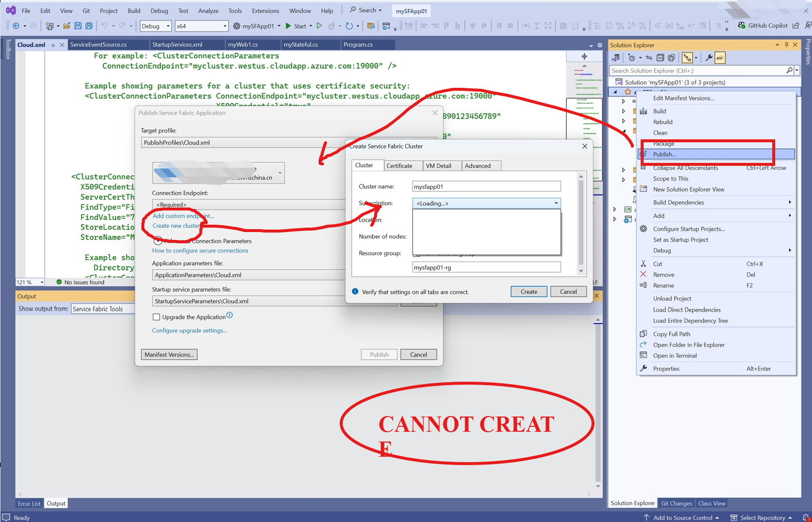Click the Save All toolbar icon

[x=89, y=26]
